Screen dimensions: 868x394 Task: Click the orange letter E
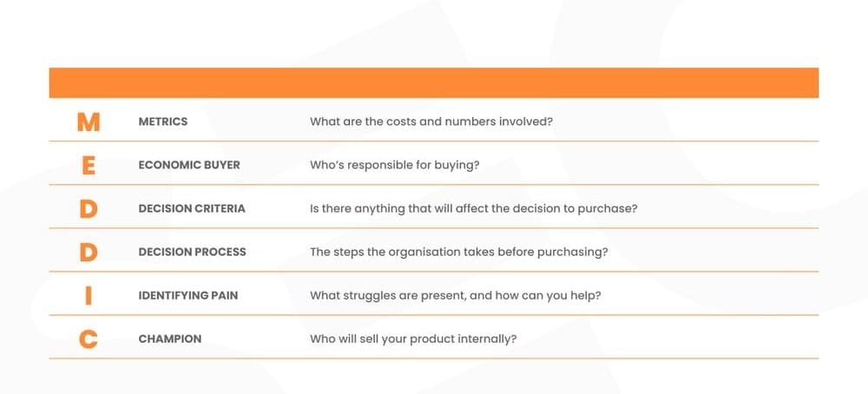tap(88, 165)
